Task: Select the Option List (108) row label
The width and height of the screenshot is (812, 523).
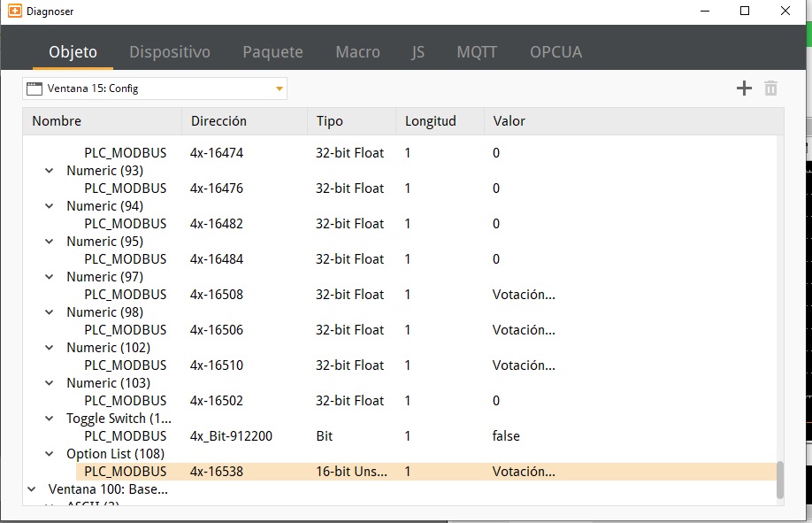Action: point(116,454)
